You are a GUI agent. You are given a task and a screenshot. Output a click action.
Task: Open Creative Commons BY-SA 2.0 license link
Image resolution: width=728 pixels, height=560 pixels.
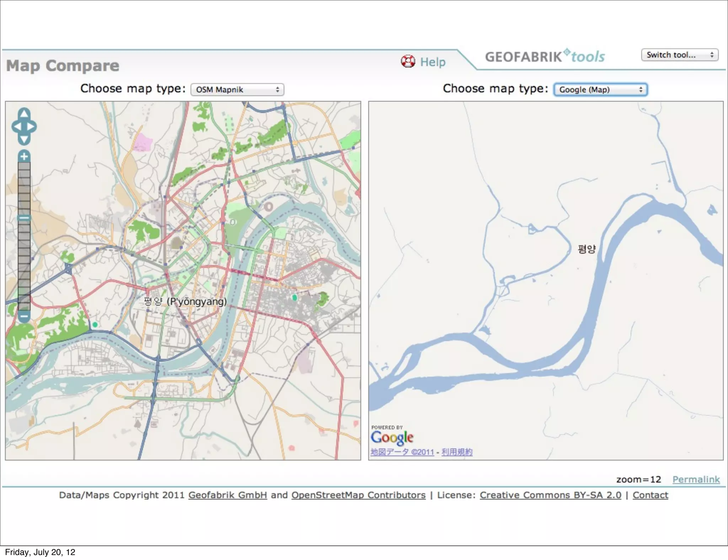tap(550, 495)
